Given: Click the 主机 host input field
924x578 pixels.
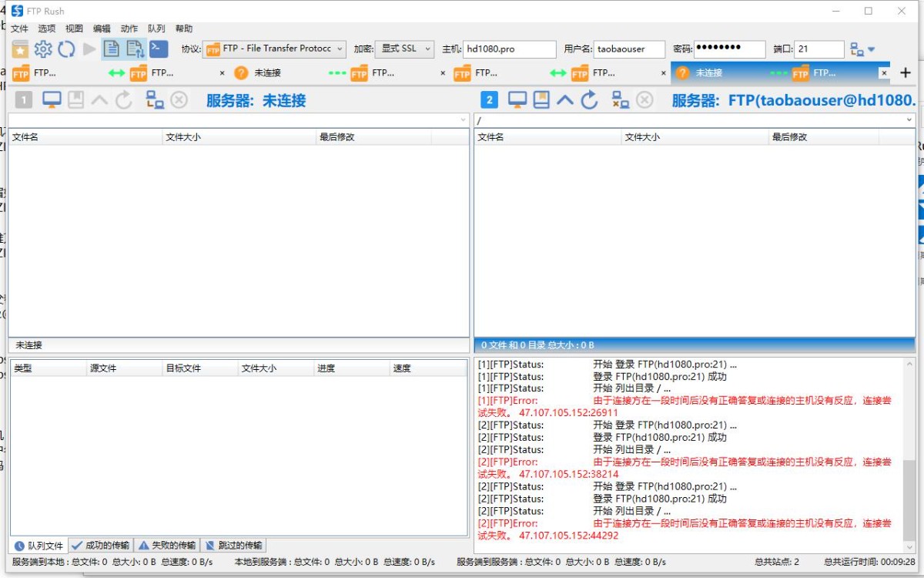Looking at the screenshot, I should 509,49.
